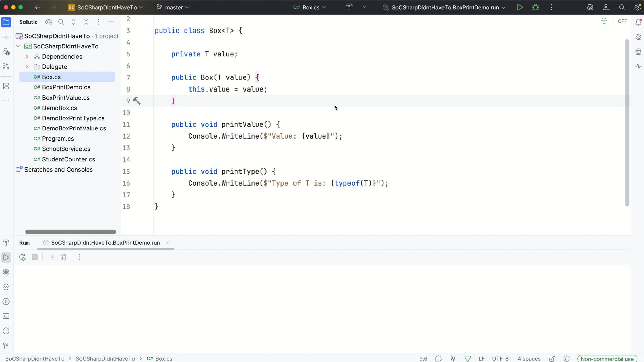
Task: Run the BoxPrintDemo configuration
Action: point(520,7)
